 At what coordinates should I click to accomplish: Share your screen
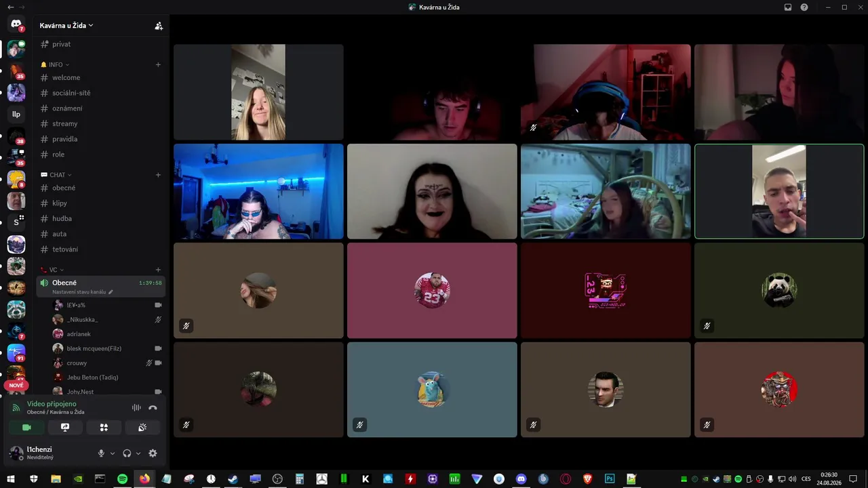click(65, 427)
